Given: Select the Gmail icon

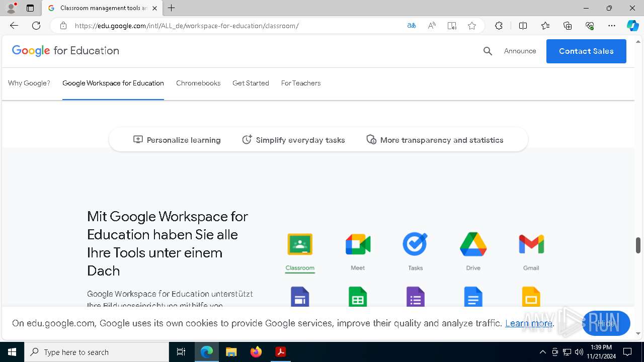Looking at the screenshot, I should click(x=531, y=244).
